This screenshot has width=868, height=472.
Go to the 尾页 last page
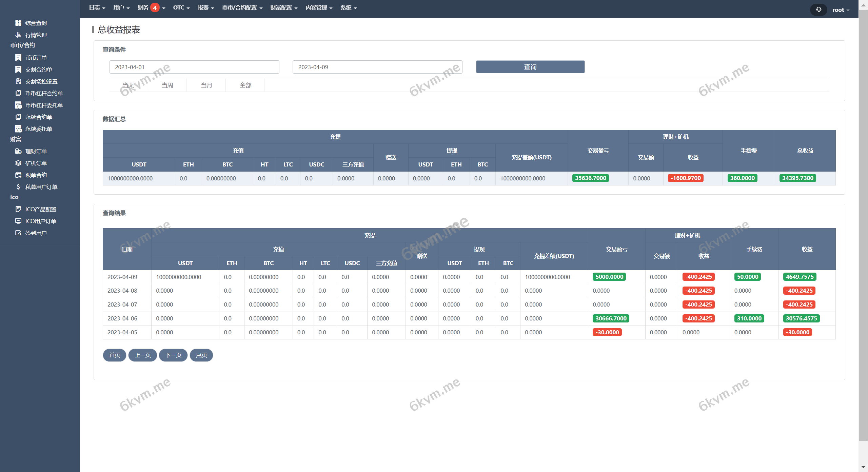201,355
